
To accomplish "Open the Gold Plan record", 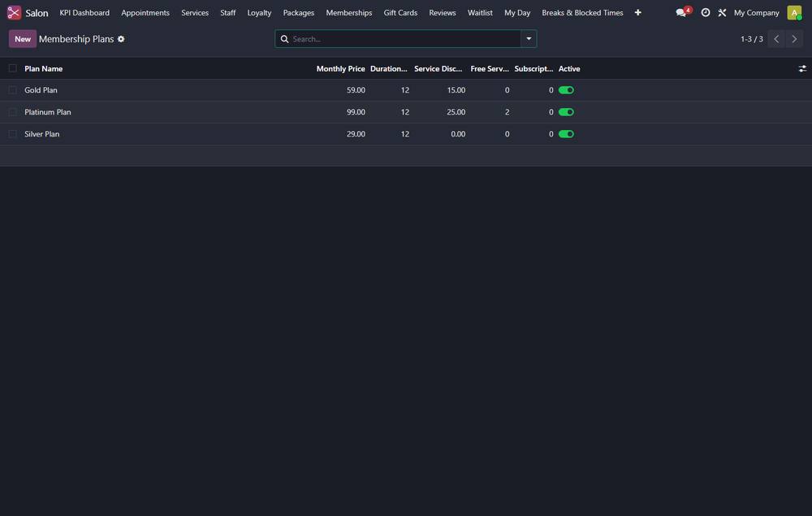I will (41, 90).
